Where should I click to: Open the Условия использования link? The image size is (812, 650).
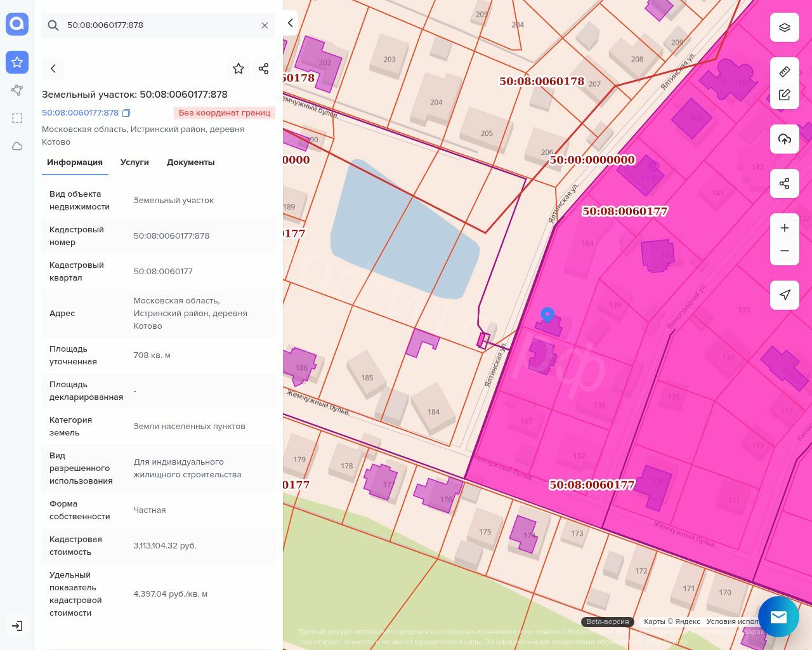click(x=733, y=621)
